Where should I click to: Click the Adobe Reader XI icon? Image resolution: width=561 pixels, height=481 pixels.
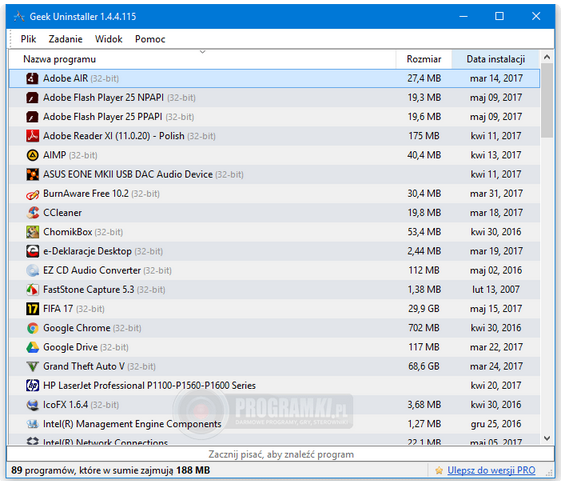(x=32, y=136)
